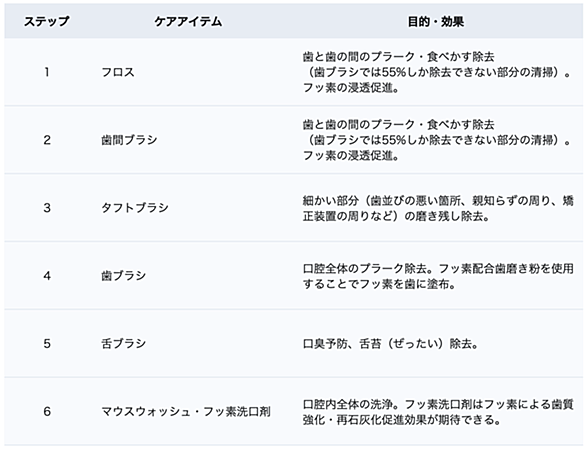Click step number 1 cell
Viewport: 586px width, 449px height.
[47, 72]
